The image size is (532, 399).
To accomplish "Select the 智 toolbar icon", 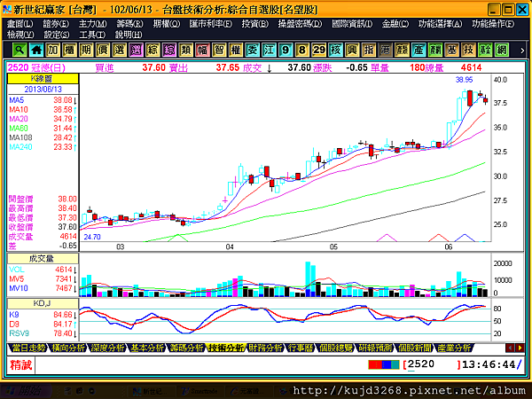I will (219, 51).
